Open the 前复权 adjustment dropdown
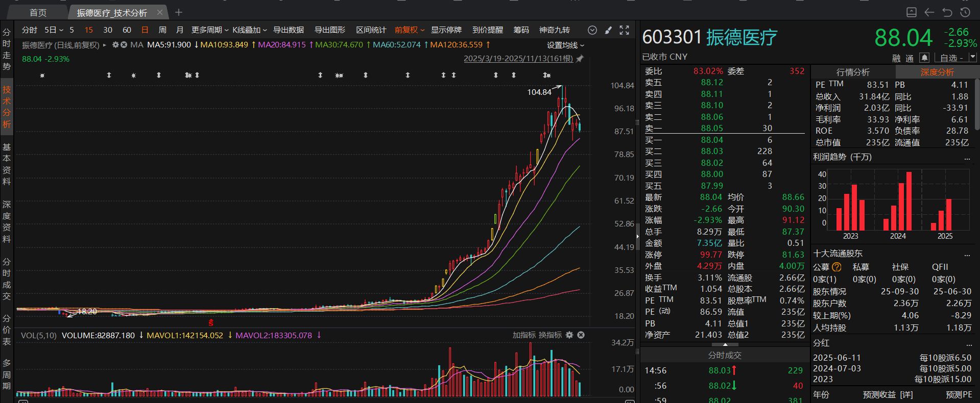 [x=410, y=30]
